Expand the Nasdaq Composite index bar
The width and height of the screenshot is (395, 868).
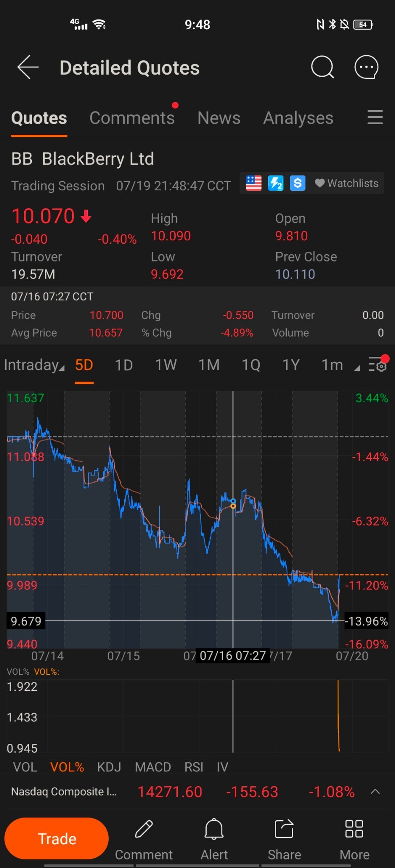point(375,791)
